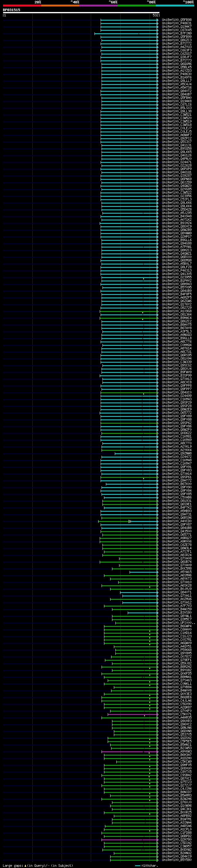Click the UniRef100_C1HD14 label
This screenshot has height=868, width=197.
(x=177, y=633)
